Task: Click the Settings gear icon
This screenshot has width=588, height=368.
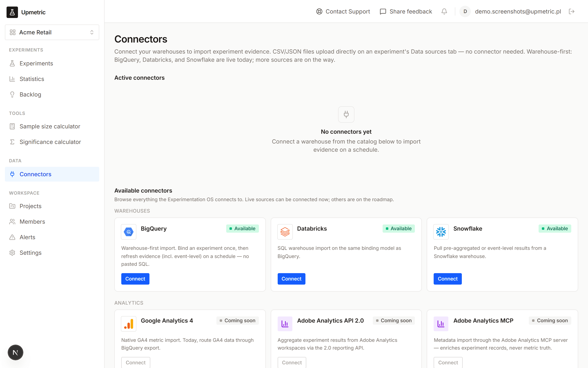Action: tap(12, 253)
